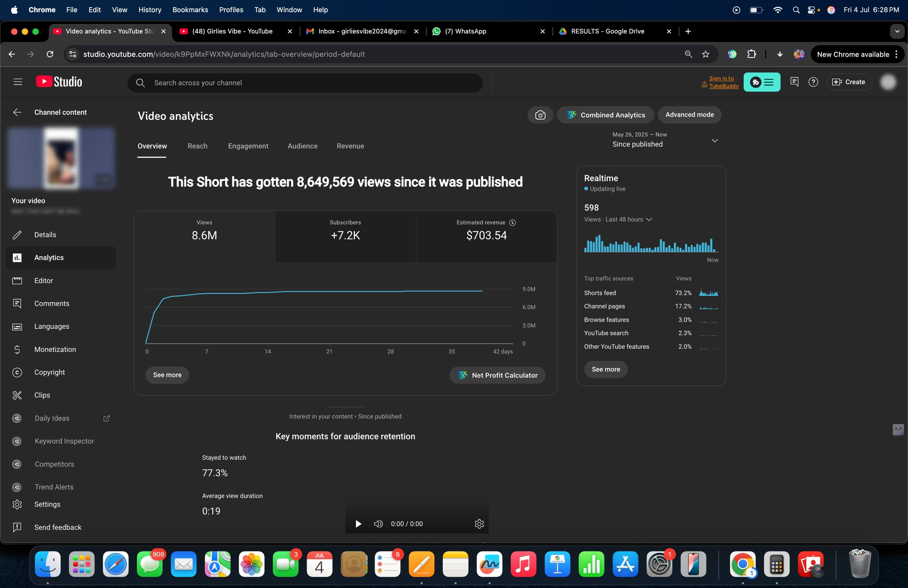The width and height of the screenshot is (908, 588).
Task: Click the channel comments notification icon
Action: click(x=794, y=82)
